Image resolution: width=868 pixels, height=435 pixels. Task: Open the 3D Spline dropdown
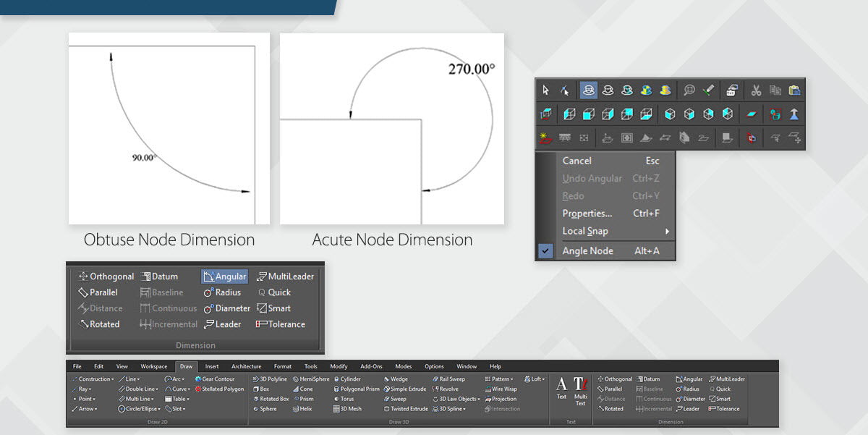448,409
